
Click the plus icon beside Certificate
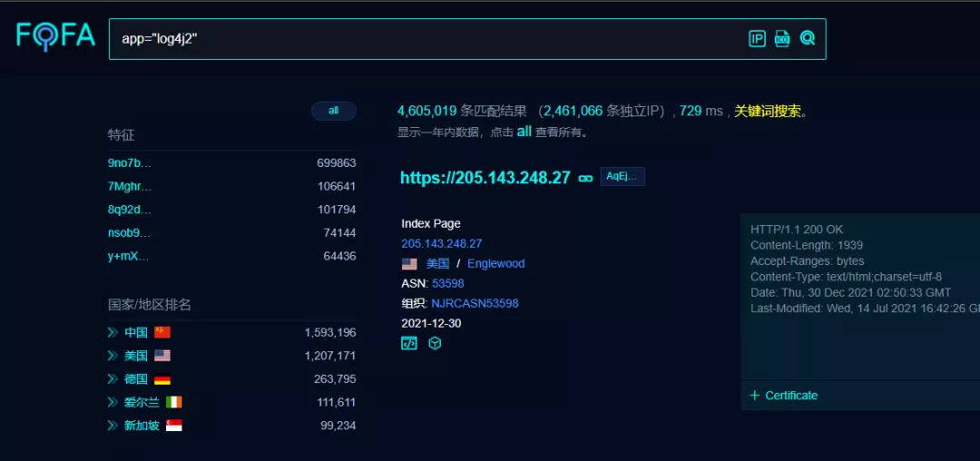(754, 396)
